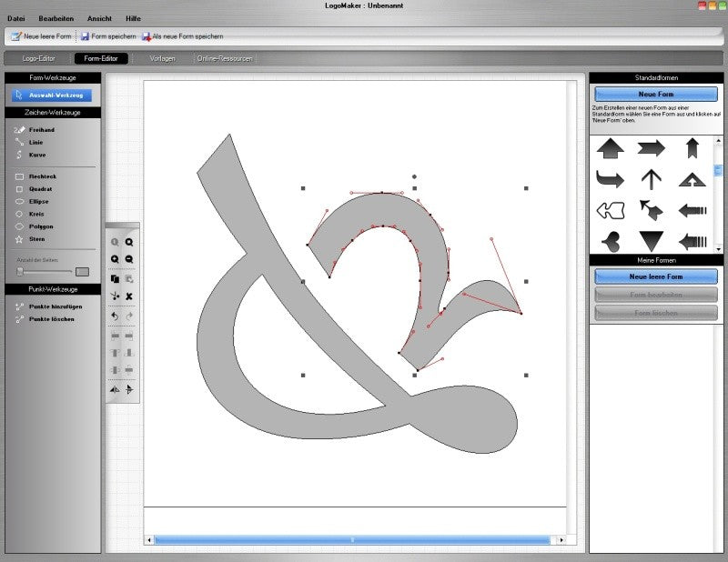Click the flip horizontal icon
The width and height of the screenshot is (728, 562).
coord(115,389)
